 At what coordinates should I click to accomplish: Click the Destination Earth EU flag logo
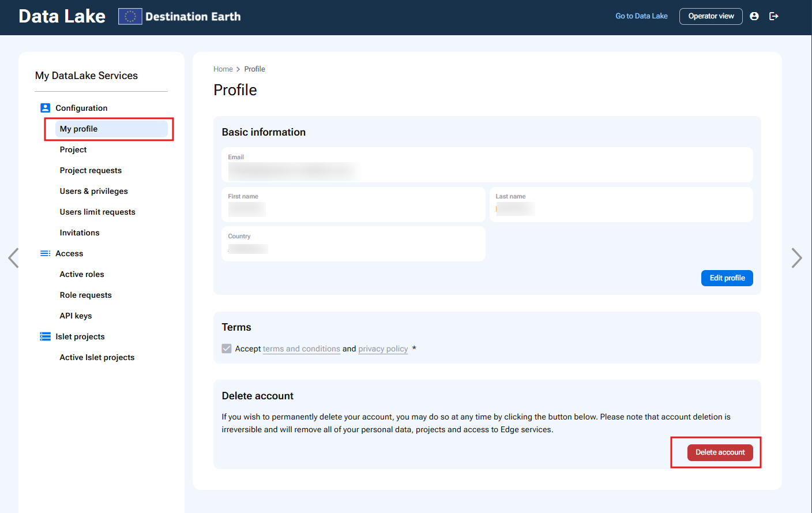[x=130, y=16]
